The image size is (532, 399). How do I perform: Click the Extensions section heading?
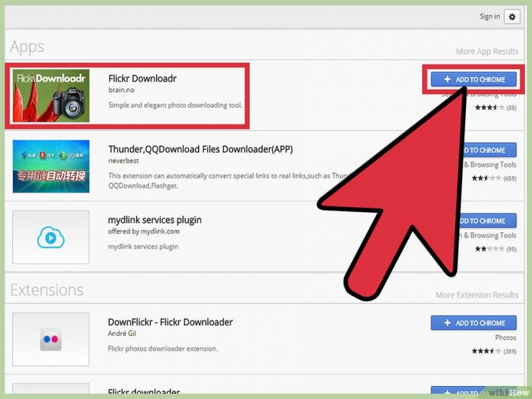pyautogui.click(x=47, y=290)
